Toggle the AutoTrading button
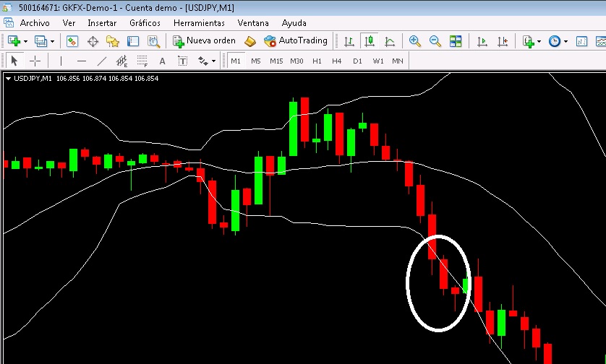 pos(296,41)
